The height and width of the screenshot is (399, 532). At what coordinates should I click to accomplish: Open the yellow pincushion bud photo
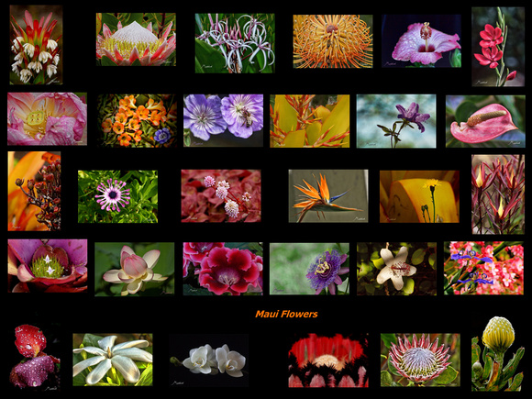point(498,353)
